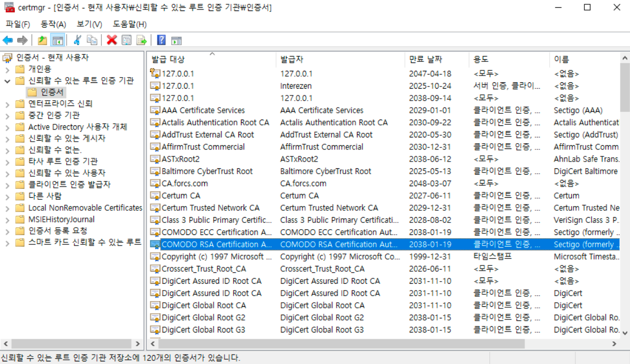This screenshot has width=630, height=364.
Task: Select the AddTrust External CA Root row
Action: [x=384, y=135]
